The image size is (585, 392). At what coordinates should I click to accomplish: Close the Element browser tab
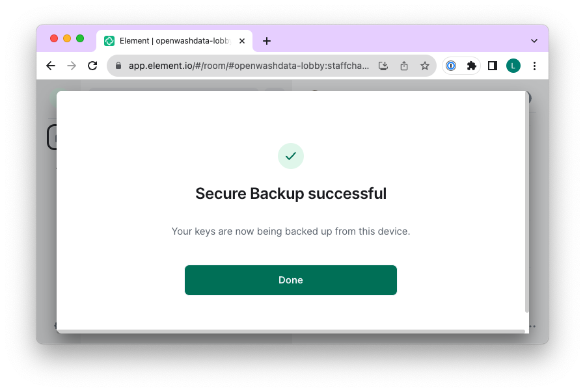click(x=242, y=40)
